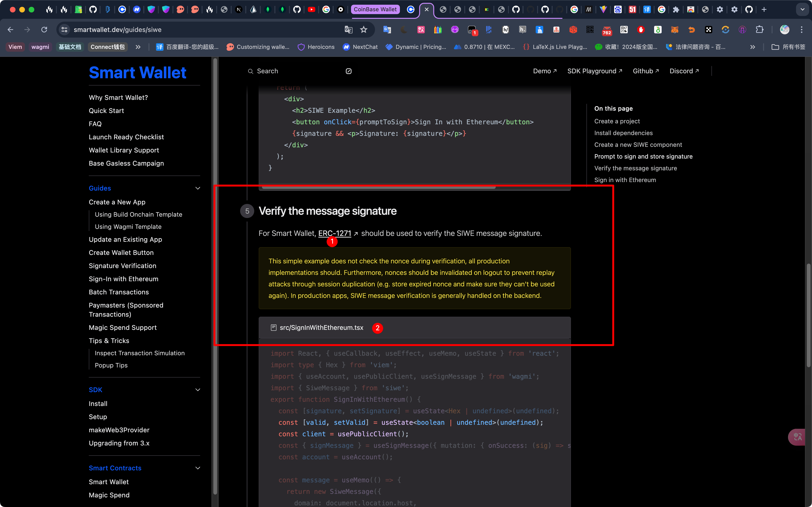Click the code block horizontal scrollbar
This screenshot has height=507, width=812.
pyautogui.click(x=379, y=188)
